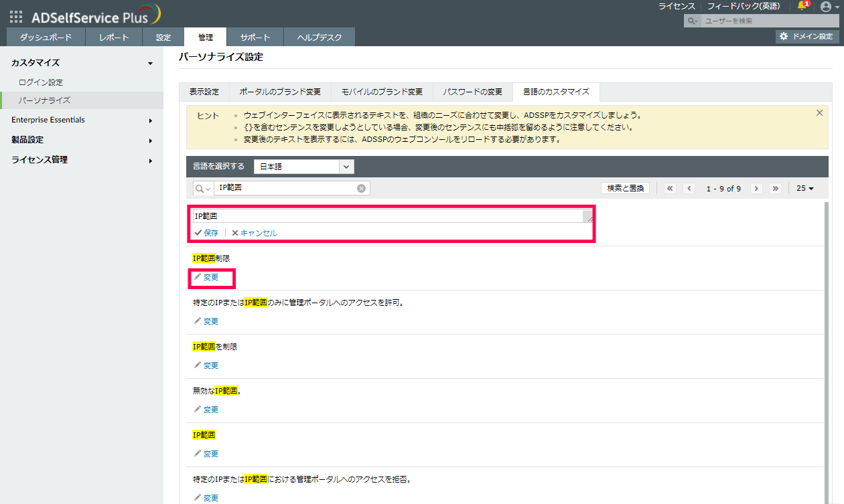Go to the previous results page
The height and width of the screenshot is (504, 844).
[x=689, y=189]
